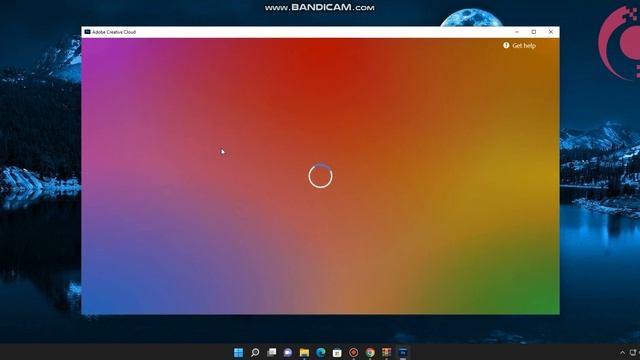Image resolution: width=640 pixels, height=360 pixels.
Task: Close the Adobe Creative Cloud window
Action: [551, 32]
